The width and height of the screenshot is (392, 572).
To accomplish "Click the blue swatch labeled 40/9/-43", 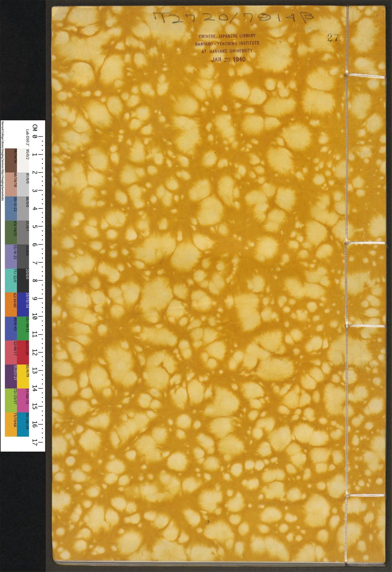I will pyautogui.click(x=11, y=329).
